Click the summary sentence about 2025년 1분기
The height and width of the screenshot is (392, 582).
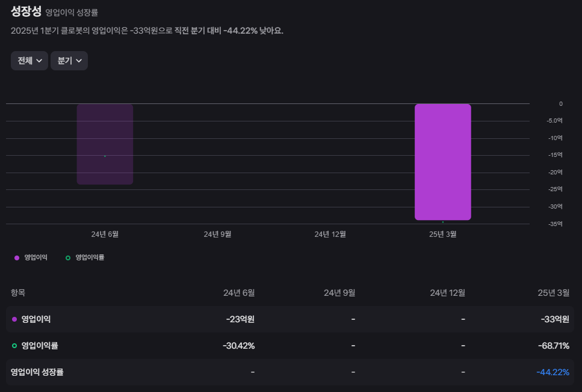coord(147,31)
